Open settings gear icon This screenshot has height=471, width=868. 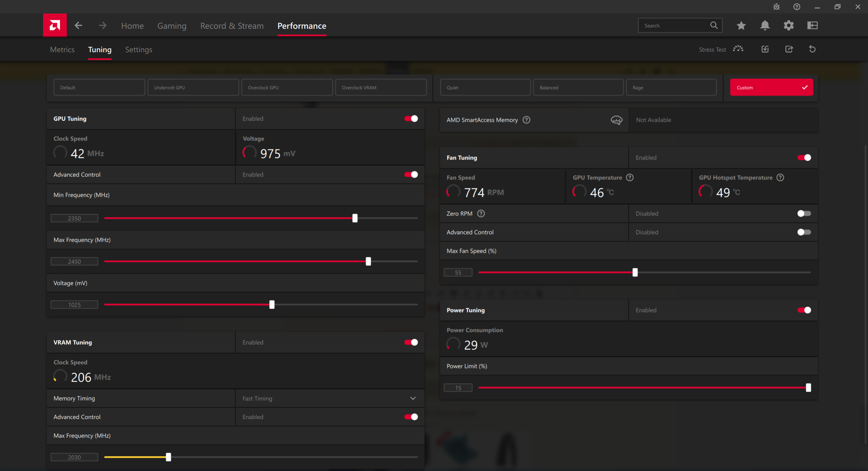click(788, 26)
